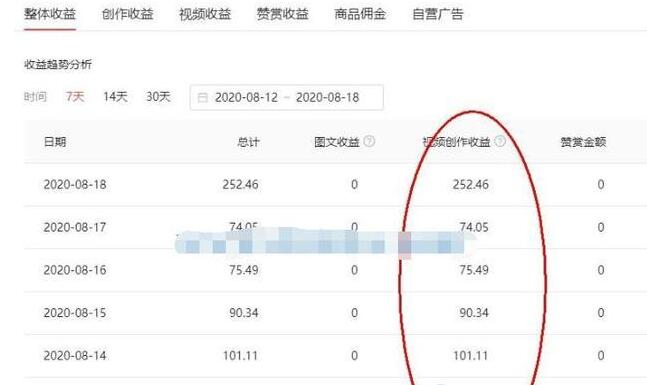Screen dimensions: 647x385
Task: Open the 整体收益 tab
Action: pos(50,14)
